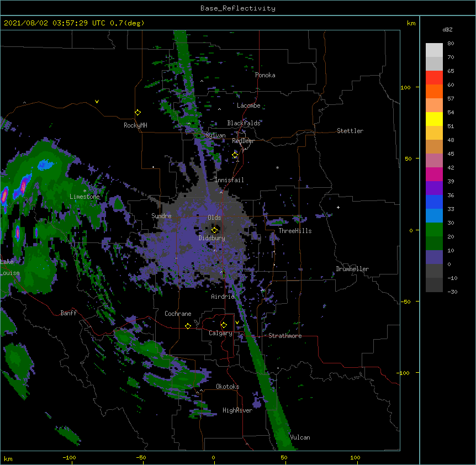Select the light gray 80-70 dBZ swatch
This screenshot has width=476, height=465.
434,50
